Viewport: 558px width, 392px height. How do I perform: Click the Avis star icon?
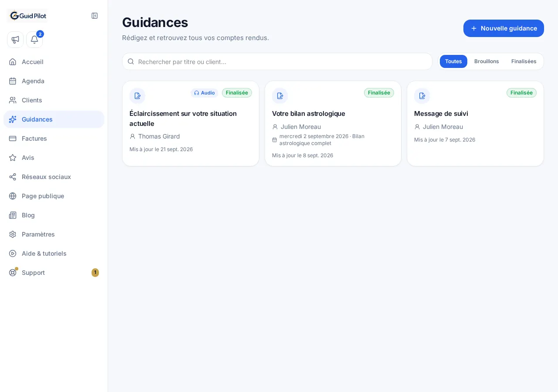pyautogui.click(x=13, y=158)
